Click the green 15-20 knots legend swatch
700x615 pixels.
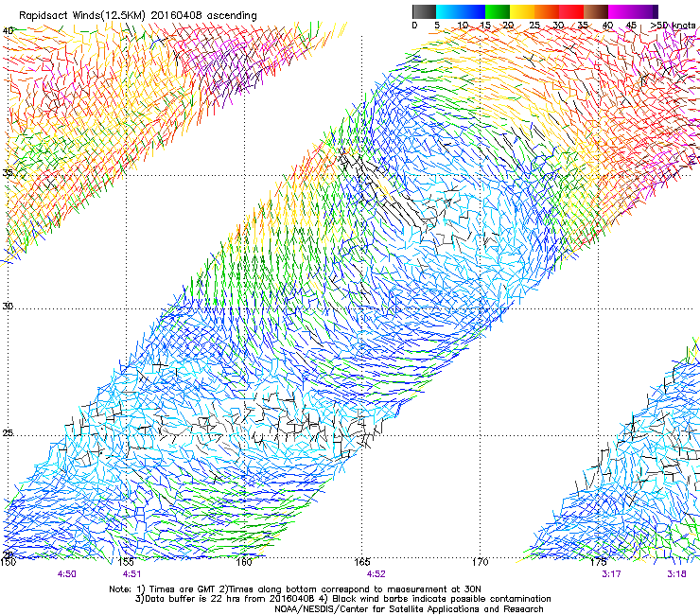498,11
